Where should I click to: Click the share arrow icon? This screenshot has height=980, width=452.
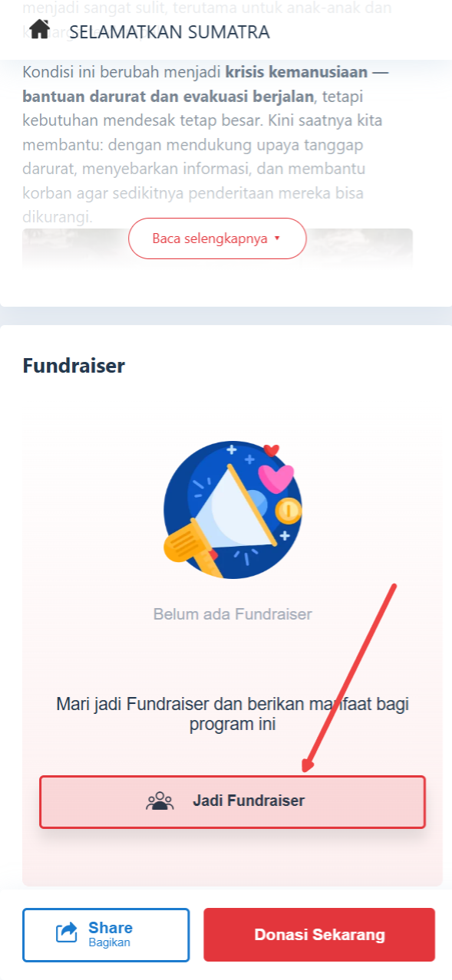67,933
